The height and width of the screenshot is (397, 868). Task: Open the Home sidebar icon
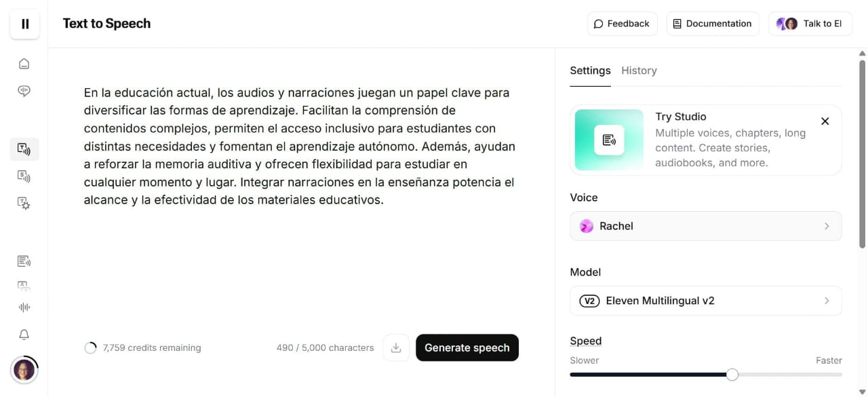(x=24, y=63)
